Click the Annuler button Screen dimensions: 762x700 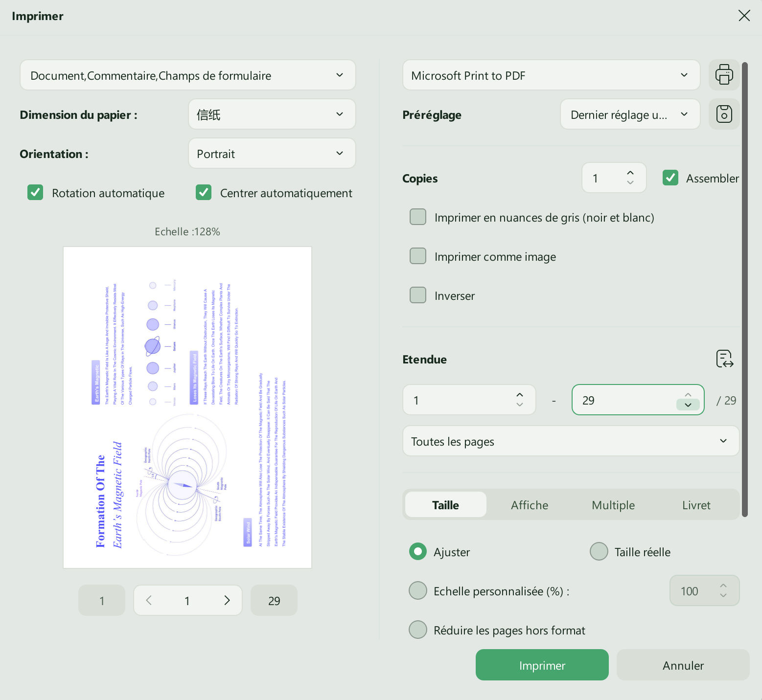point(683,665)
